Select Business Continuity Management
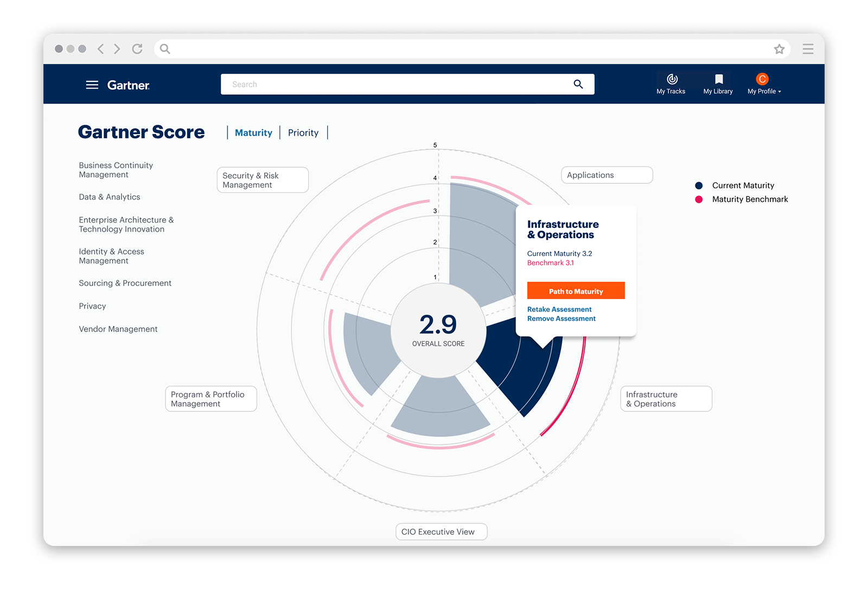Screen dimensions: 868x591 116,170
